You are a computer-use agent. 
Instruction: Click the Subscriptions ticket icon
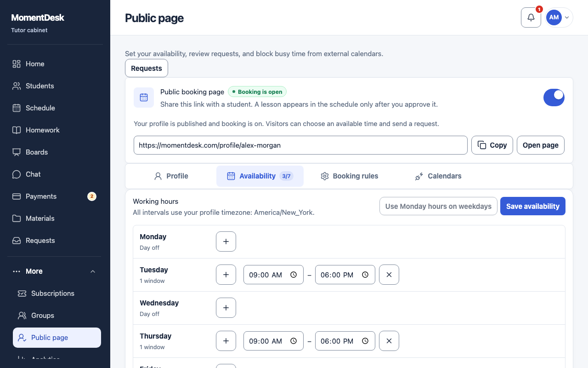click(x=22, y=293)
